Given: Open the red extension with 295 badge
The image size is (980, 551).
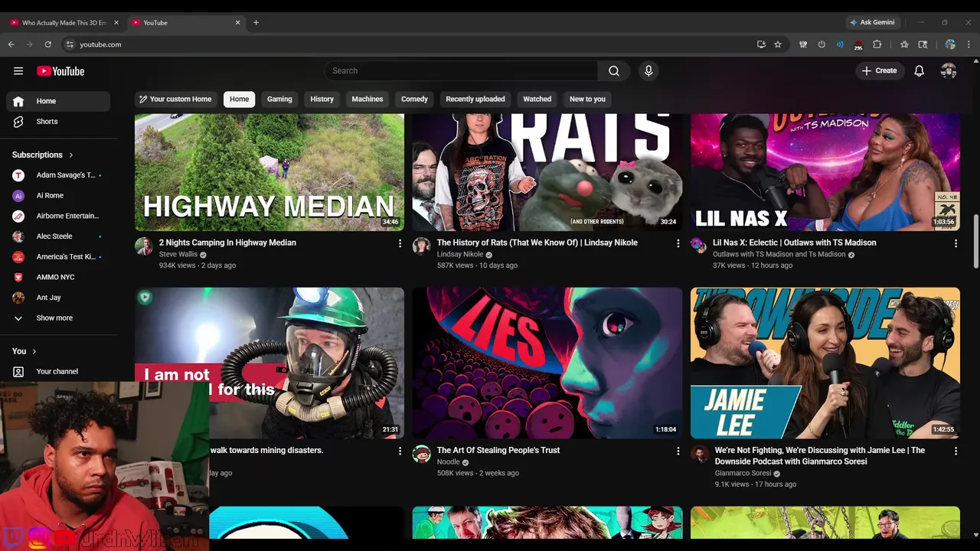Looking at the screenshot, I should coord(858,45).
